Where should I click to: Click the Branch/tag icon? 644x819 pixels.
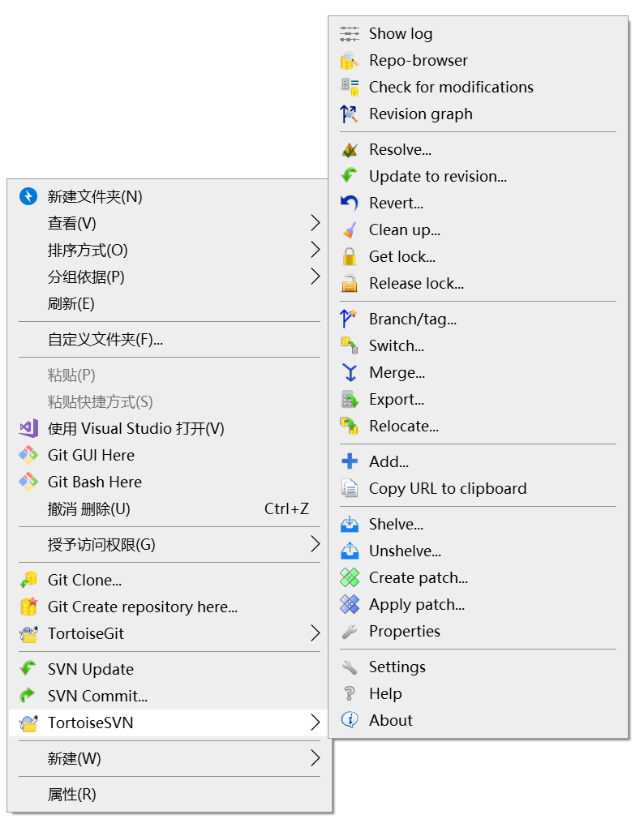click(x=350, y=319)
